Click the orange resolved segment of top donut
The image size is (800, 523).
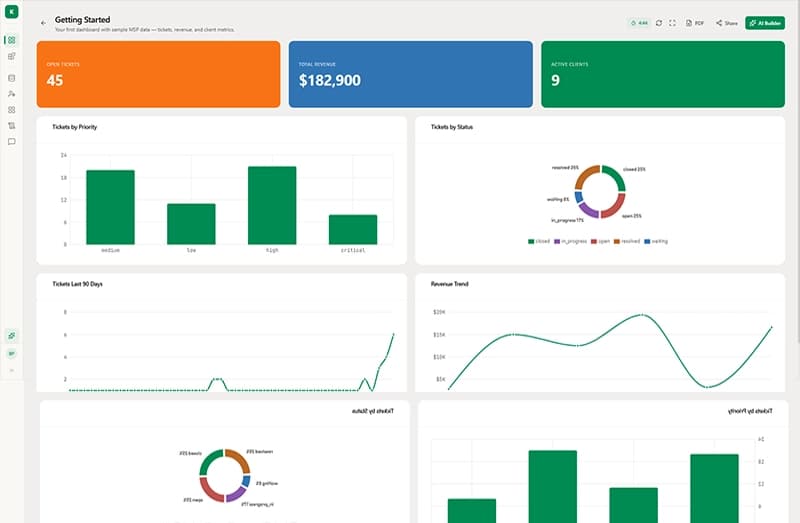[x=586, y=176]
